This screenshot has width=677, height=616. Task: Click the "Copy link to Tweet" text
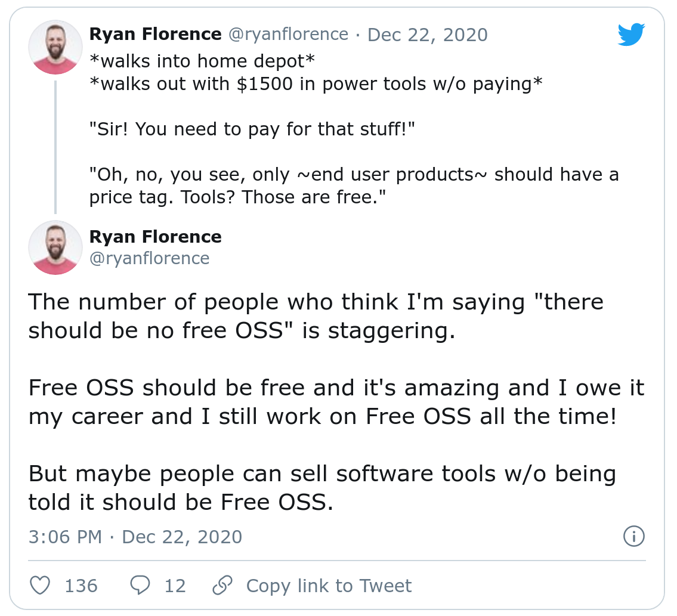[x=329, y=586]
